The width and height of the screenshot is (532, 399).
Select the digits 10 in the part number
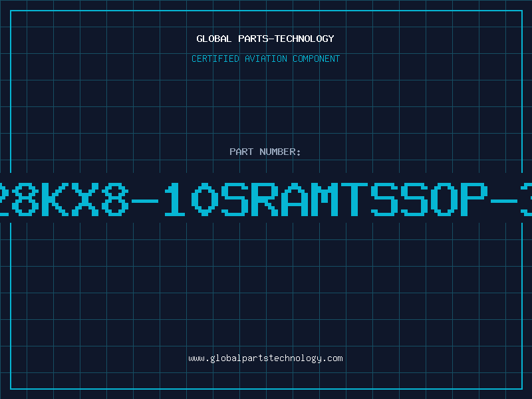[191, 199]
